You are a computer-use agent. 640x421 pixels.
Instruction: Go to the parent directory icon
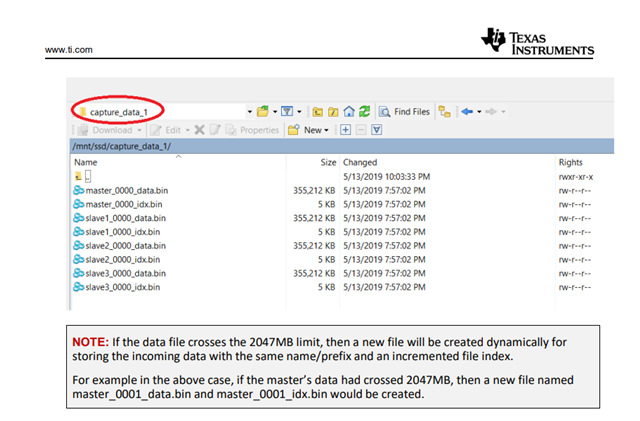point(318,111)
